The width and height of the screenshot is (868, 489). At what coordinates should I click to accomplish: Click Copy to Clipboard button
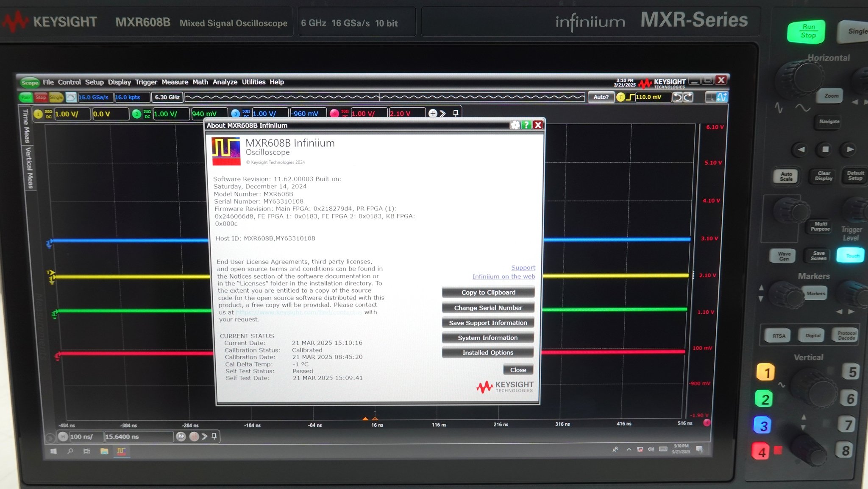[488, 292]
